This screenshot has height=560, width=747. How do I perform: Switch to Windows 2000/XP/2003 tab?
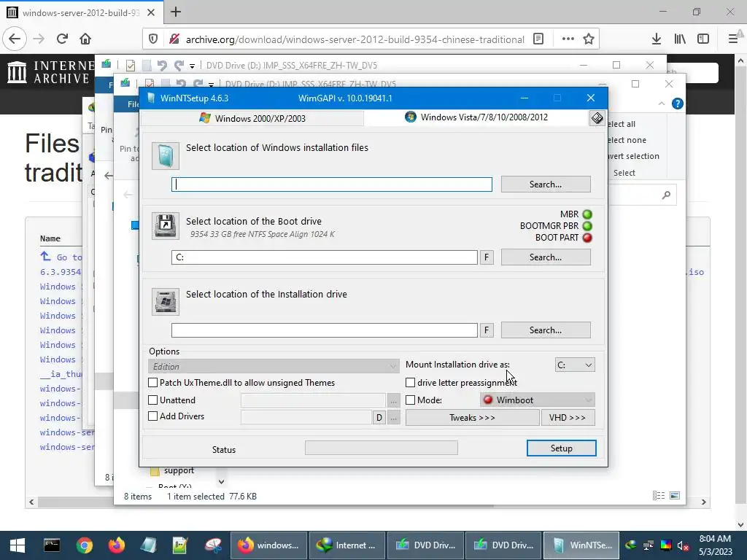tap(252, 118)
